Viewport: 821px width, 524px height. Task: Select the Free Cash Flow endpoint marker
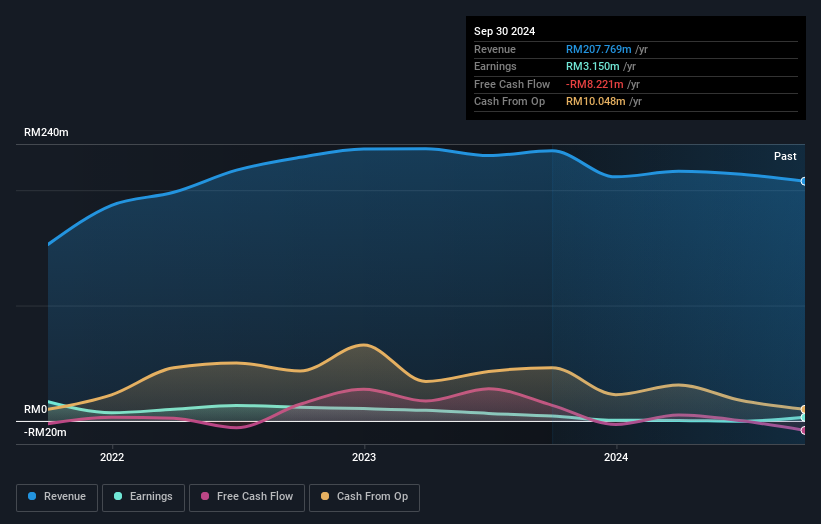804,430
